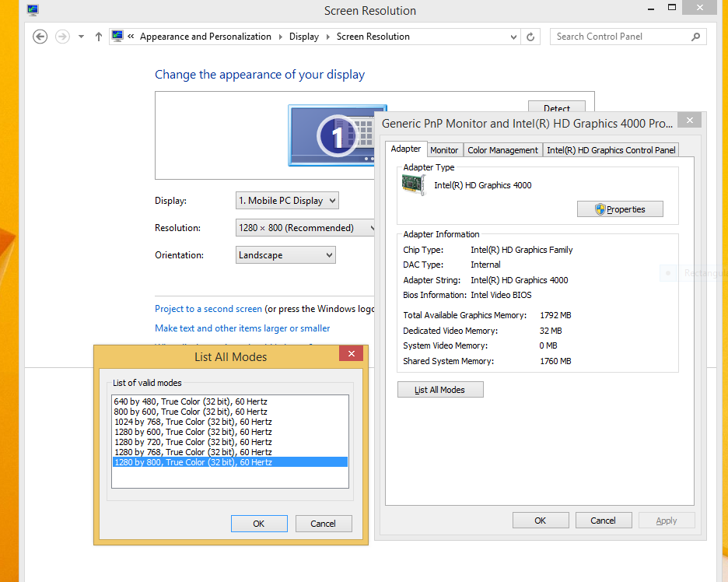Select 1280 by 768 mode
Viewport: 728px width, 582px height.
pyautogui.click(x=229, y=452)
